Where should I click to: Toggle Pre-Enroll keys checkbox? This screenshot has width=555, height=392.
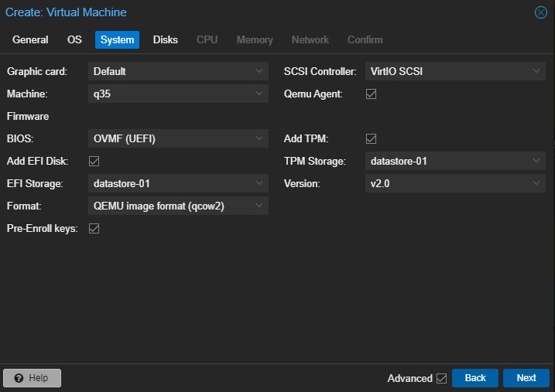pyautogui.click(x=94, y=229)
